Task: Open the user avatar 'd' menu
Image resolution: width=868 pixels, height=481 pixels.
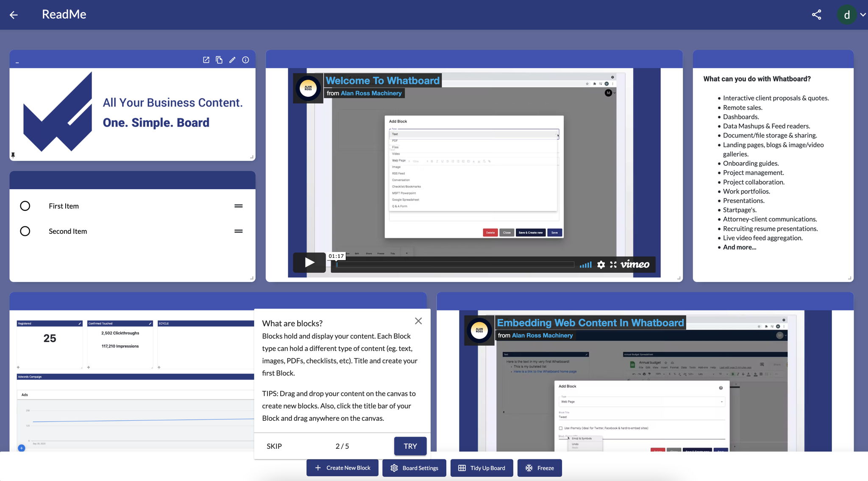Action: [847, 15]
